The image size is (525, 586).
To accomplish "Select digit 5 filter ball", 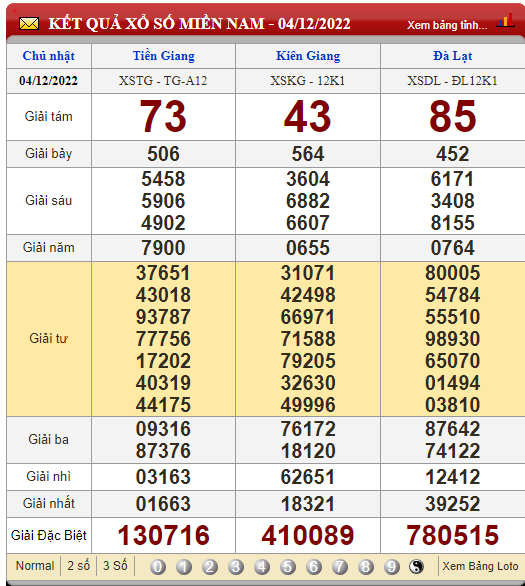I will [288, 567].
